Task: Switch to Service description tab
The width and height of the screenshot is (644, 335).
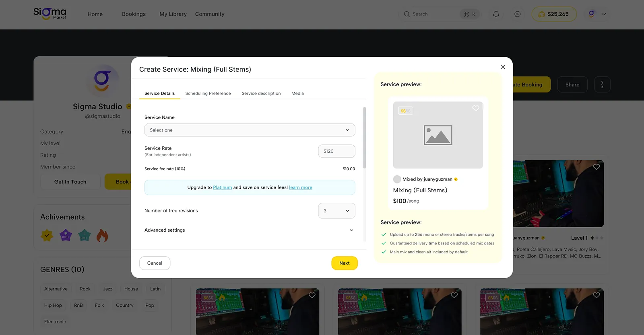Action: (x=261, y=93)
